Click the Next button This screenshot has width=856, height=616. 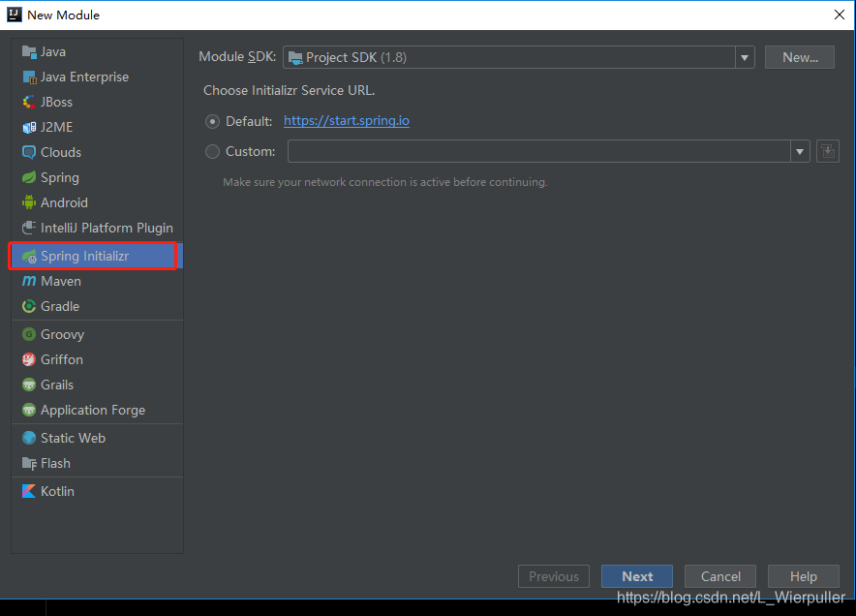637,576
